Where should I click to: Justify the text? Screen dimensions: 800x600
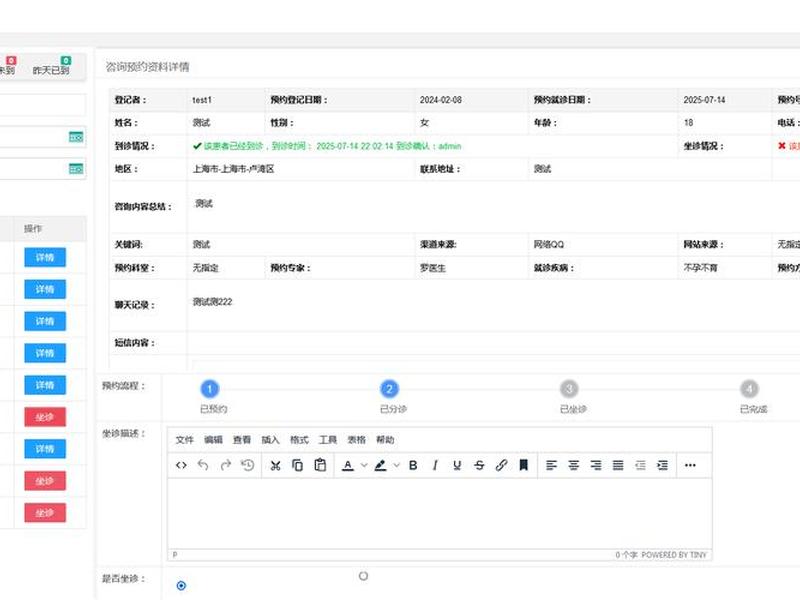point(618,465)
